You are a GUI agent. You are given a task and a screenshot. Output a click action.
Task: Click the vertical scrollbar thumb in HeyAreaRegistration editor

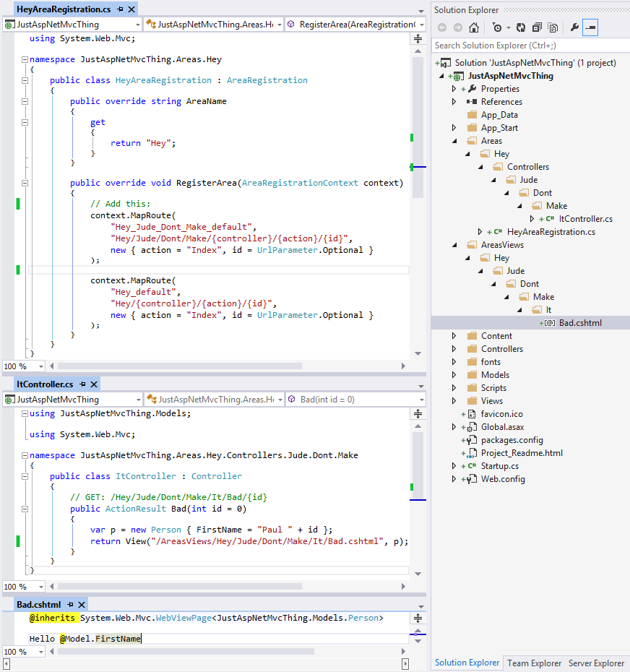point(418,128)
